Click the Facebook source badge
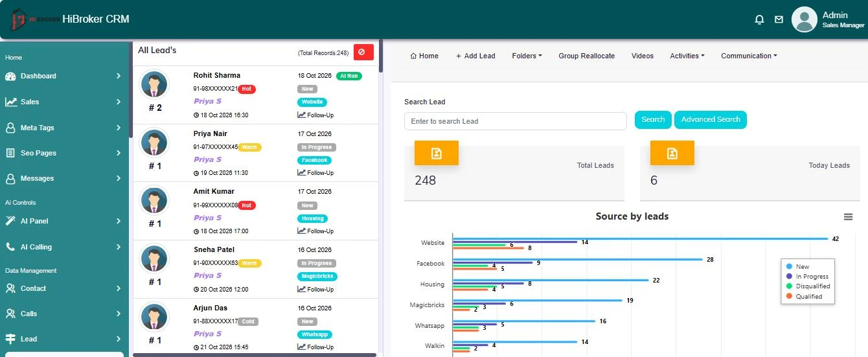Image resolution: width=868 pixels, height=357 pixels. tap(315, 160)
